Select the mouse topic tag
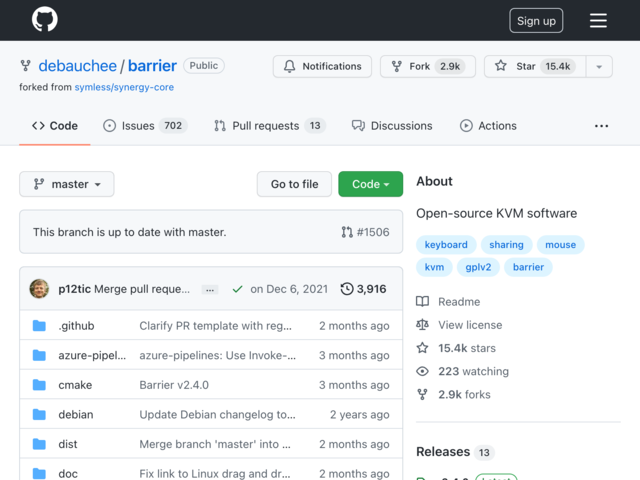The width and height of the screenshot is (640, 480). point(560,245)
